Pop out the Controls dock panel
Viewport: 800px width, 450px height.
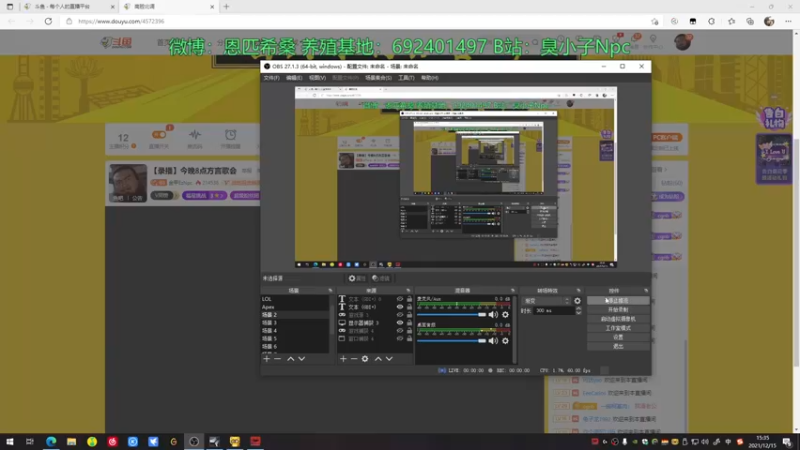coord(646,290)
